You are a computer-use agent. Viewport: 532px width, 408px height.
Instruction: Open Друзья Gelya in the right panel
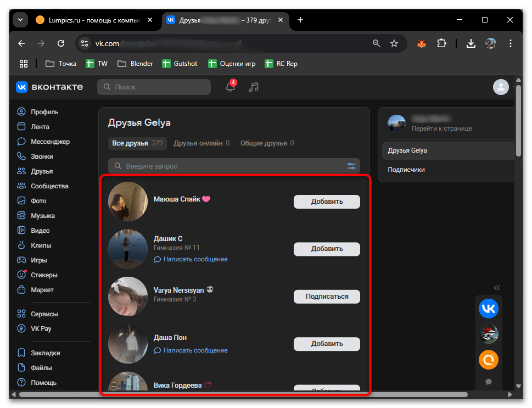tap(448, 150)
